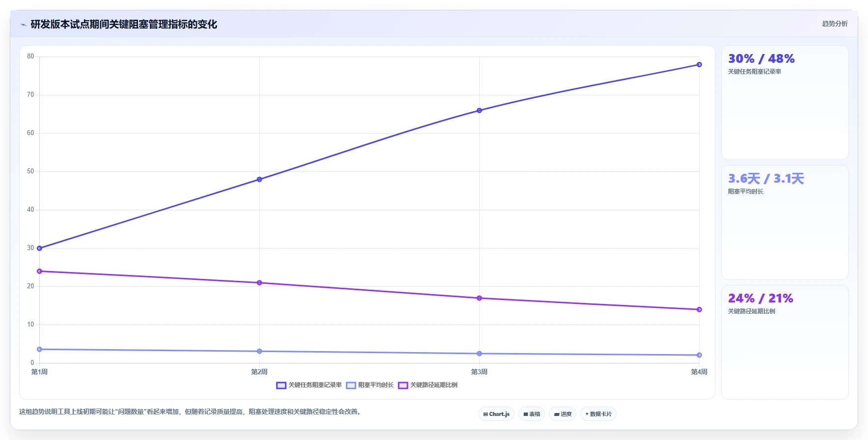This screenshot has width=868, height=440.
Task: Select 阻塞平均时长 data point at 第1周
Action: point(40,349)
